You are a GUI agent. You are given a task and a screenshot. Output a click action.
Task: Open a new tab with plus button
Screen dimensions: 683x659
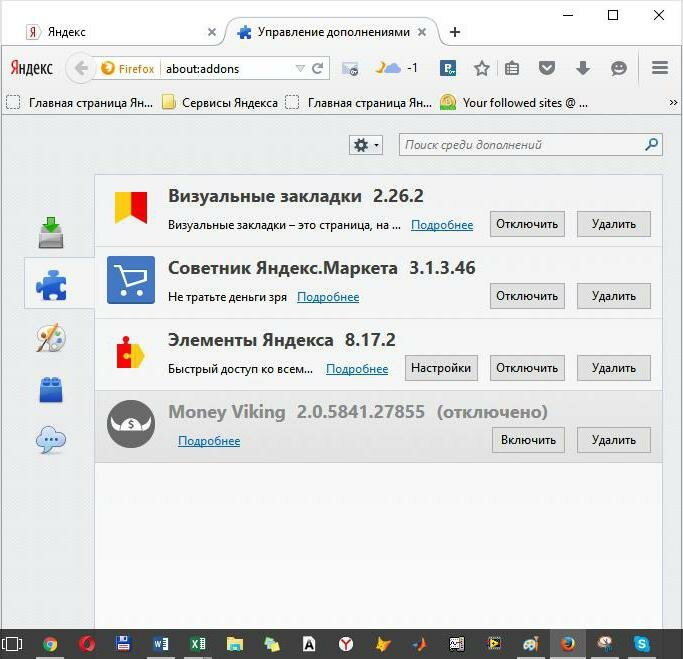click(455, 32)
